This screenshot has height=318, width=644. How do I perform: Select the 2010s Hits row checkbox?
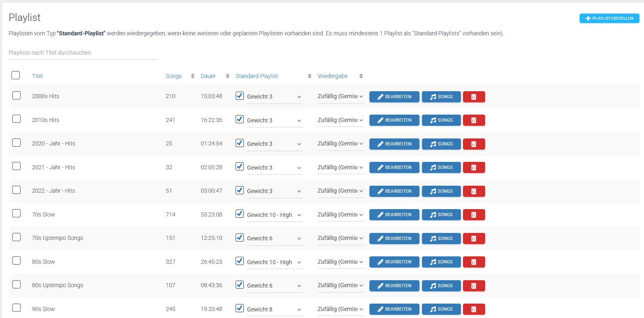pos(16,119)
